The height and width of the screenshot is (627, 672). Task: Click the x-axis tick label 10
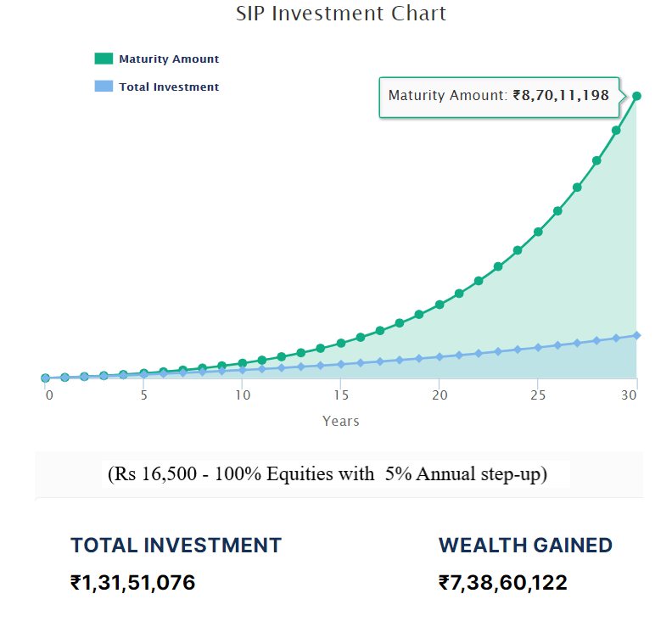click(x=243, y=396)
